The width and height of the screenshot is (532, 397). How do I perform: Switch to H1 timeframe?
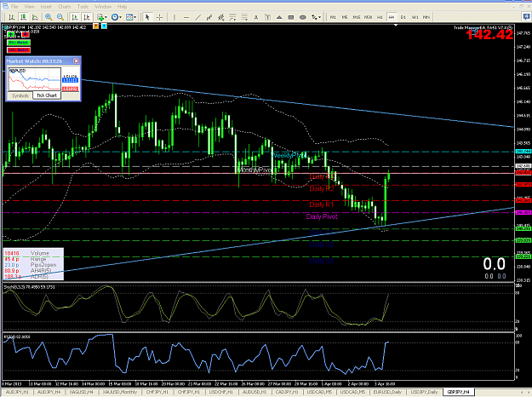[380, 17]
